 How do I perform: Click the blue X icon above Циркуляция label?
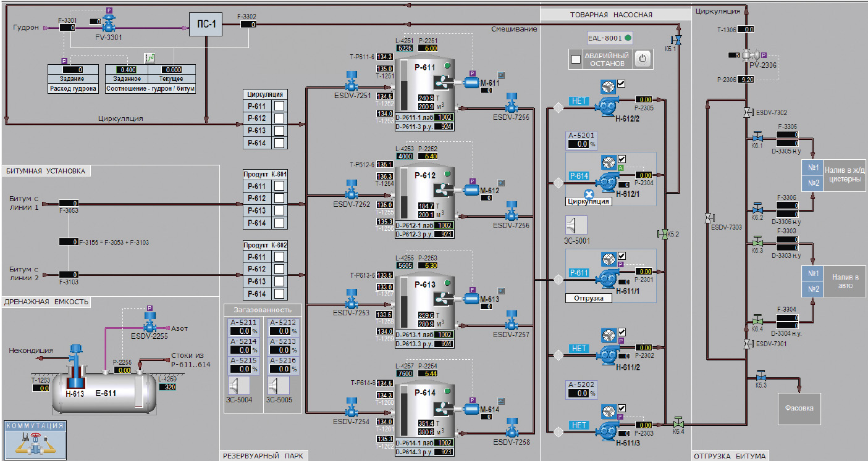(589, 194)
